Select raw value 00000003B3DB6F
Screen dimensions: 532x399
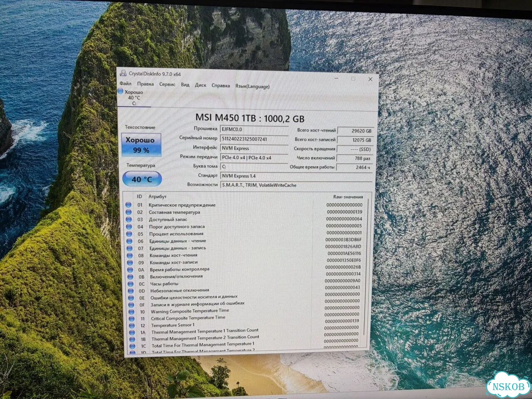(x=344, y=239)
